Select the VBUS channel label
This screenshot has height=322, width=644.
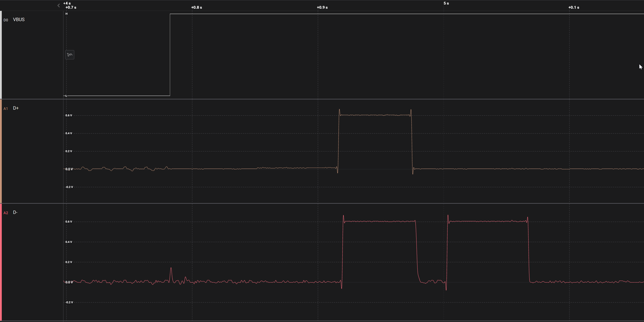click(x=19, y=20)
